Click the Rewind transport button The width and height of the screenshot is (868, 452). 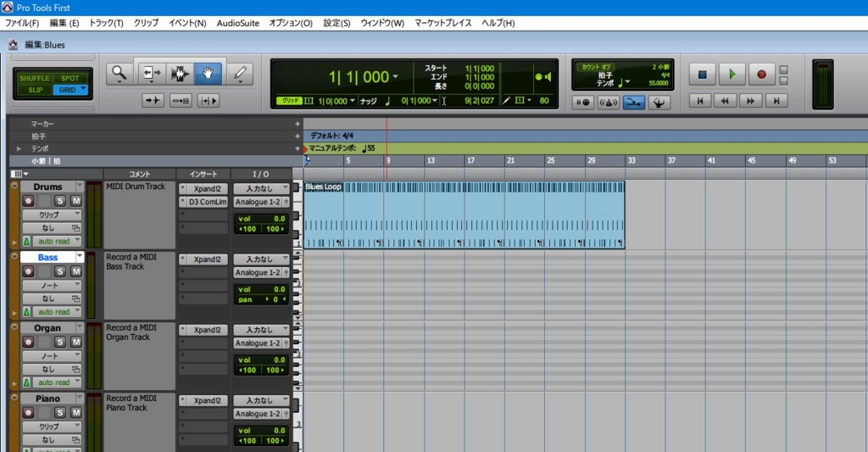725,101
